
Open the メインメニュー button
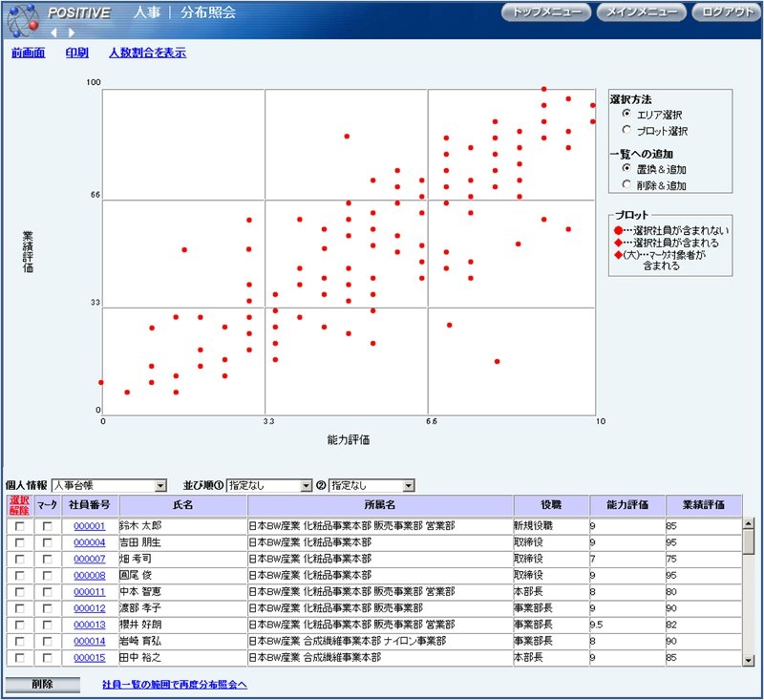coord(641,12)
